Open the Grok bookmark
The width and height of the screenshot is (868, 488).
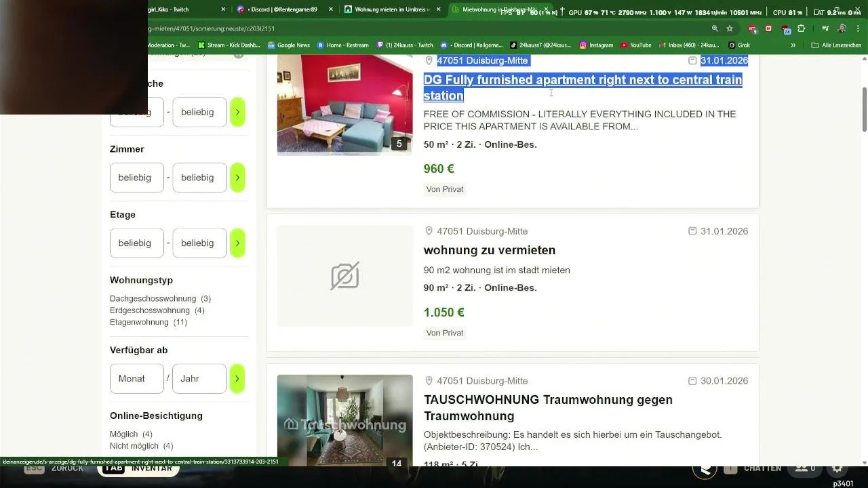click(739, 45)
